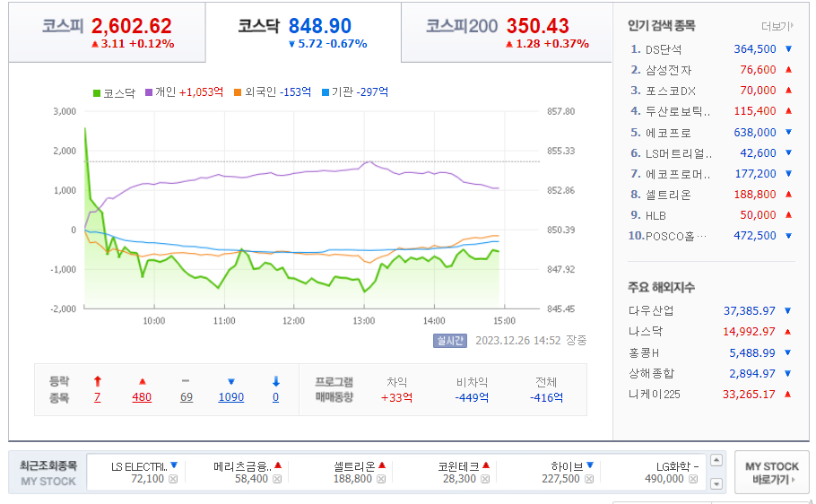Remove LS ELECTRIC from recent list
The image size is (816, 504).
coord(173,479)
